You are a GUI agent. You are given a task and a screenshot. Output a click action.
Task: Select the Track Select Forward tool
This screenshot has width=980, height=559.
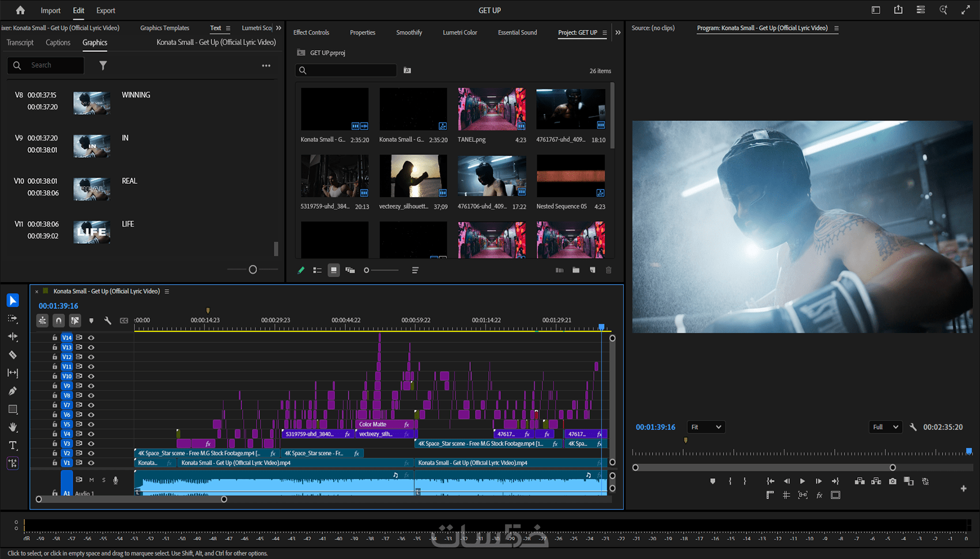click(x=13, y=319)
